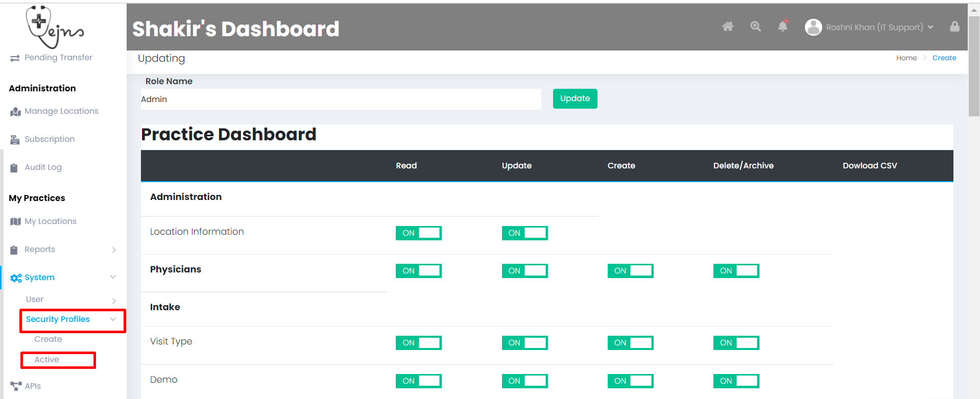Image resolution: width=980 pixels, height=399 pixels.
Task: Click the Audit Log clipboard icon
Action: click(x=14, y=168)
